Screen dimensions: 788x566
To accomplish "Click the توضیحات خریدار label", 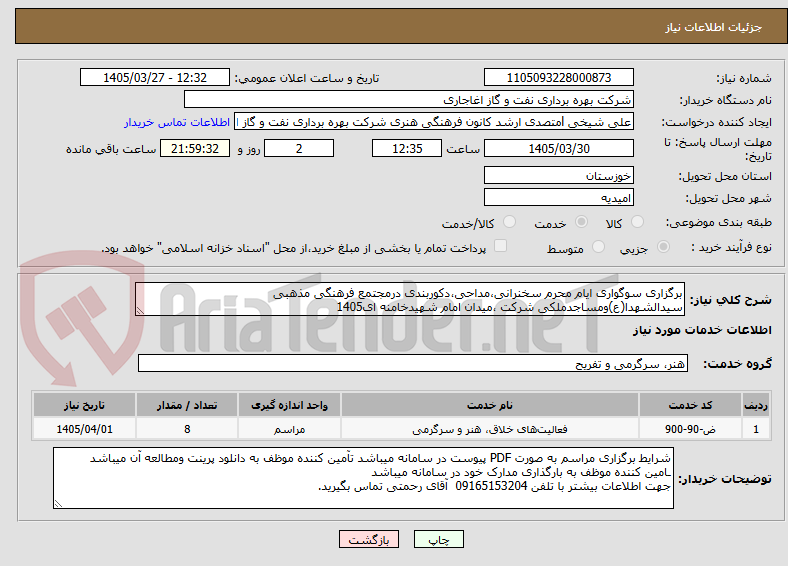I will click(x=725, y=479).
